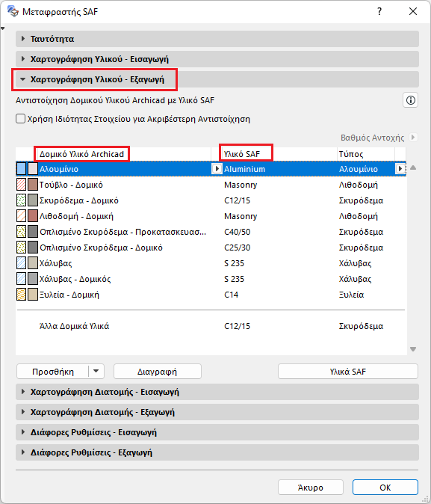Open the Τύπος popup arrow in Αλουμίνιο row
The height and width of the screenshot is (504, 431).
coord(400,169)
